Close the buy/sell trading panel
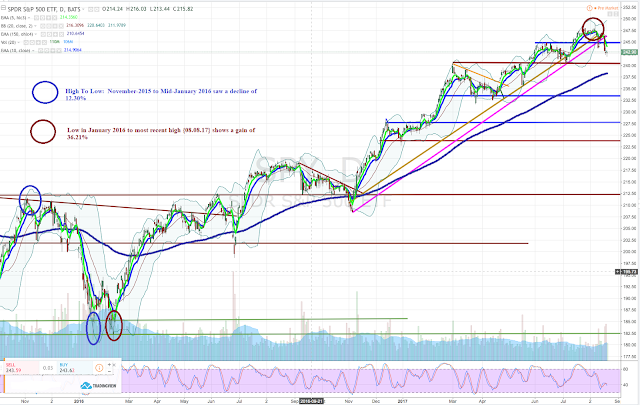The width and height of the screenshot is (640, 405). [x=114, y=365]
